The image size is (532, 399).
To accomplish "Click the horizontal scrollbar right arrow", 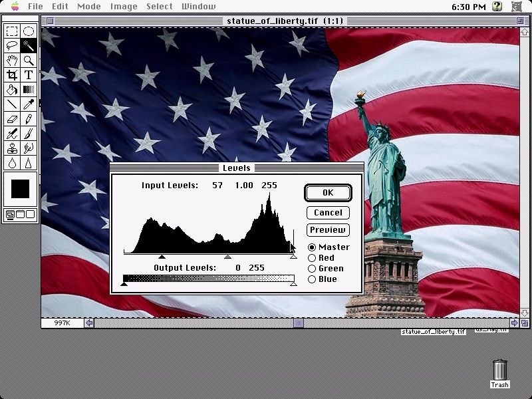I will (x=514, y=323).
